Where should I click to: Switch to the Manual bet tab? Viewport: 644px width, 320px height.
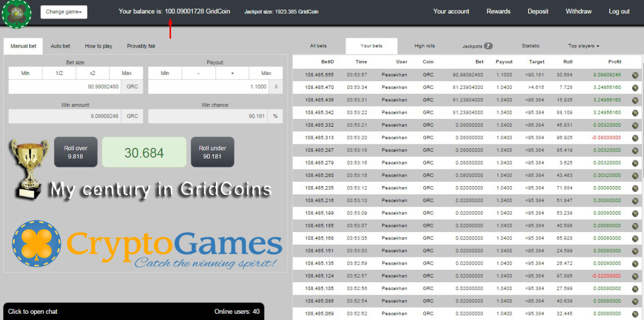click(x=23, y=46)
